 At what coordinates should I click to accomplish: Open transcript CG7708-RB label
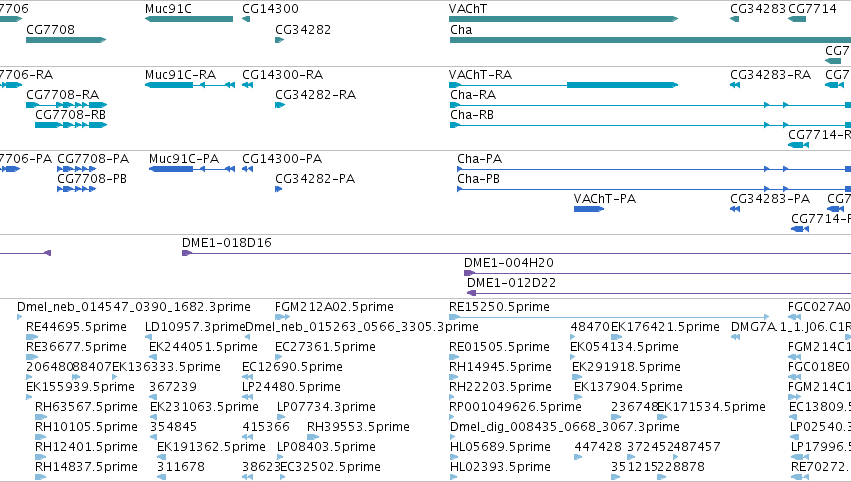pos(71,115)
